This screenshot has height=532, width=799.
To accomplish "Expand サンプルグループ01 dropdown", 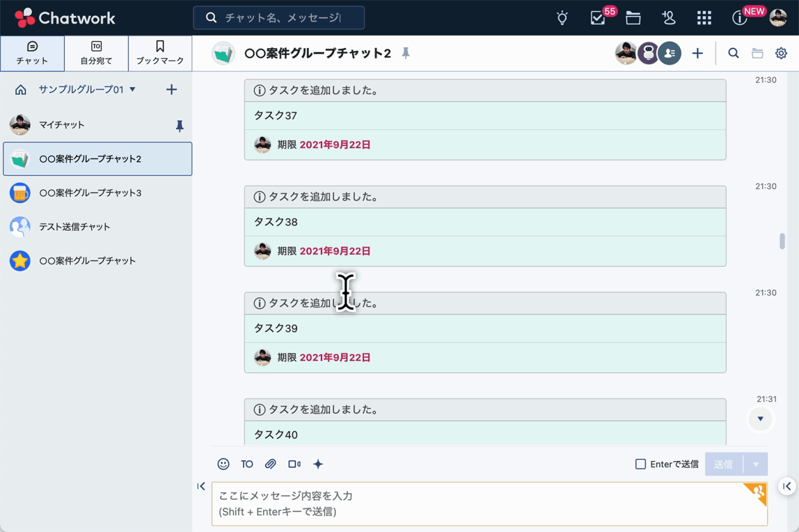I will (x=132, y=90).
